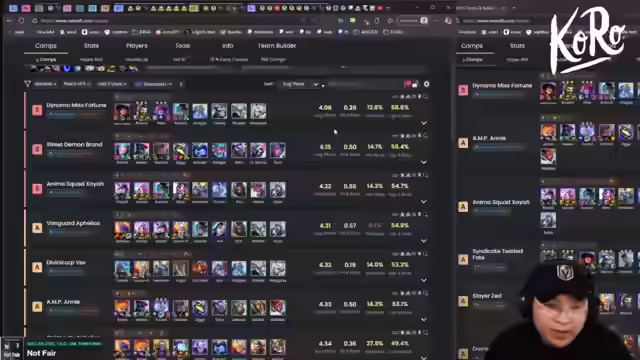The image size is (640, 360).
Task: Bookmark this page with the star icon
Action: (x=390, y=20)
